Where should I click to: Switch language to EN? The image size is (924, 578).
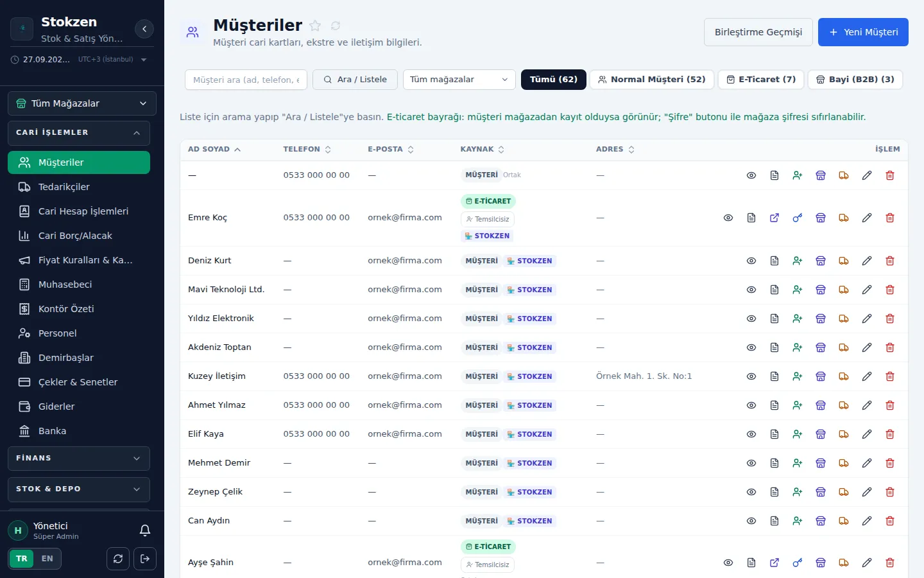[47, 559]
